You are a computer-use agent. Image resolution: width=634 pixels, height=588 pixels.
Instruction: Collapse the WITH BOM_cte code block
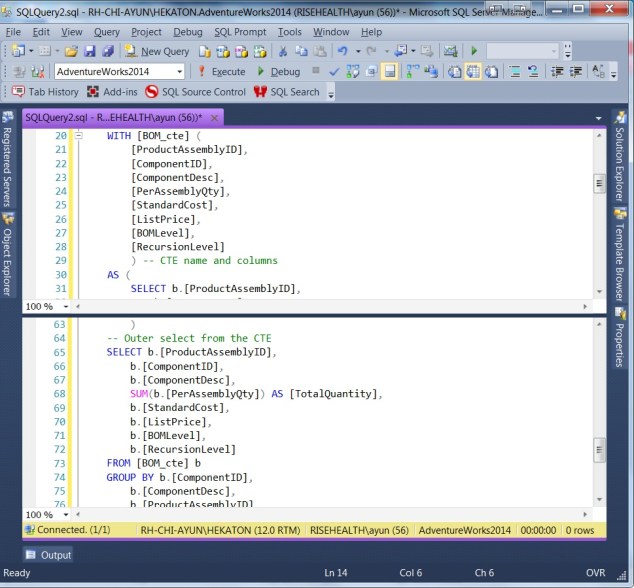point(80,135)
